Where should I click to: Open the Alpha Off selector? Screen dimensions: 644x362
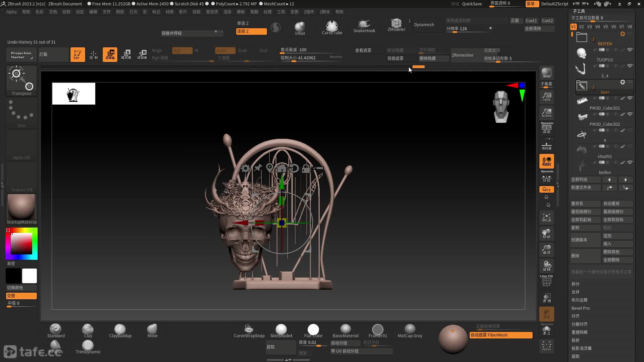[x=21, y=145]
